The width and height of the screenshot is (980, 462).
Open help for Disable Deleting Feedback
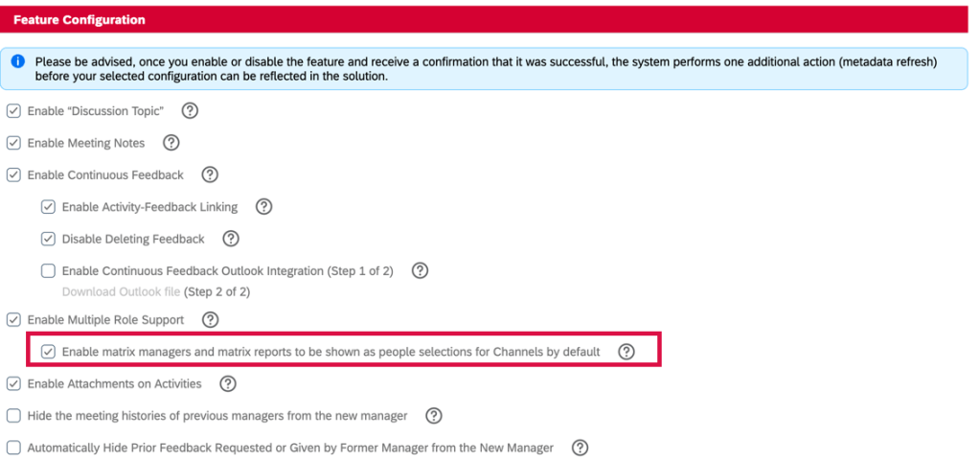pos(231,239)
